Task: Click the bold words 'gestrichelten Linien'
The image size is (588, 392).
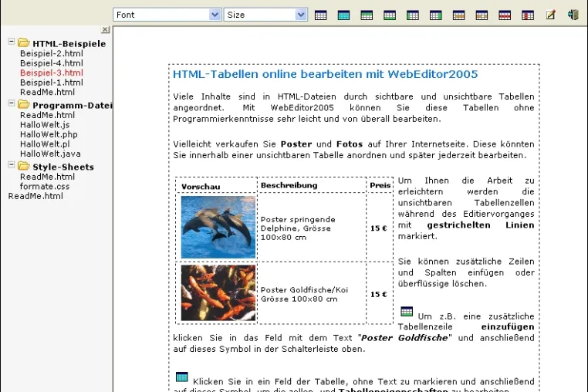Action: point(481,225)
